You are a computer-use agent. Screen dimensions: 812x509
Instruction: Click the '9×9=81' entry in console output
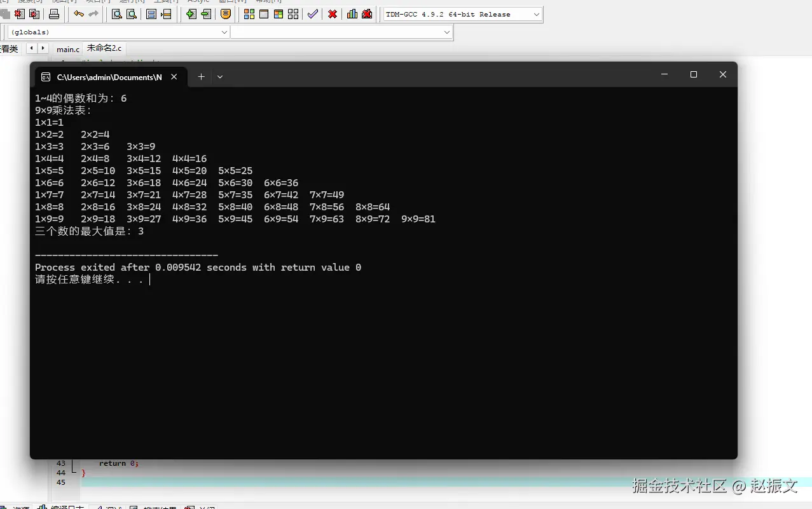418,219
